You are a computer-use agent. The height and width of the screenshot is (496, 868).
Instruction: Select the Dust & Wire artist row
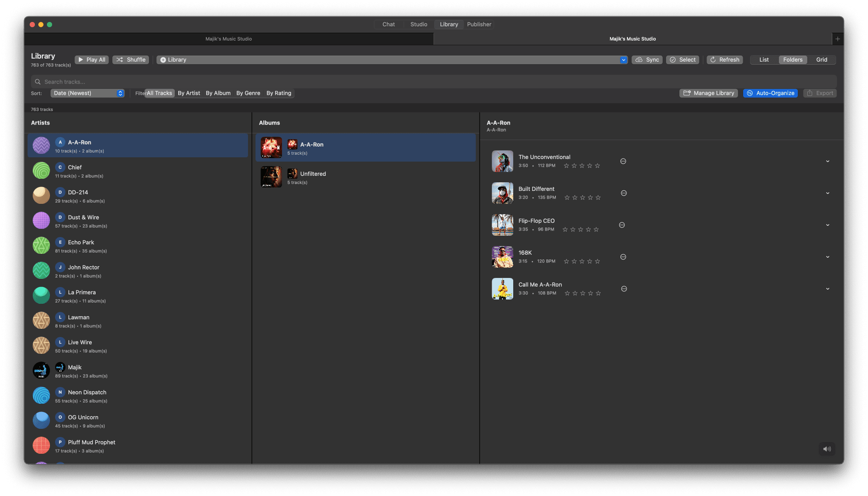138,221
